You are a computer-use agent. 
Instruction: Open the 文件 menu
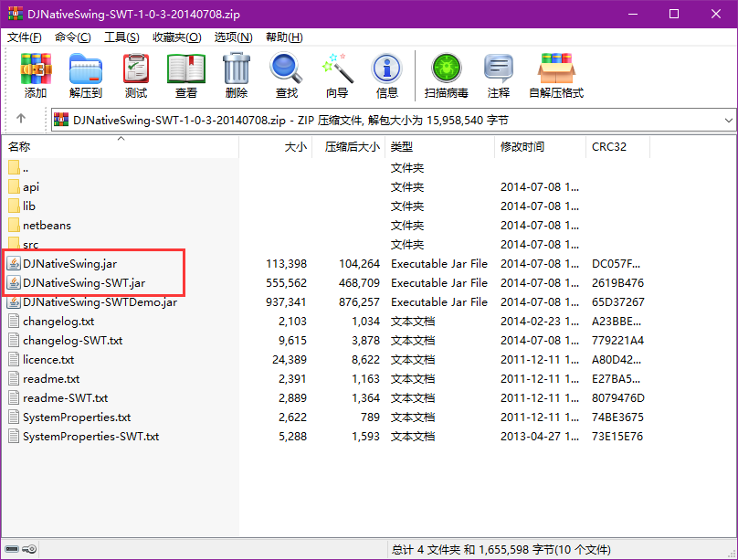point(20,37)
